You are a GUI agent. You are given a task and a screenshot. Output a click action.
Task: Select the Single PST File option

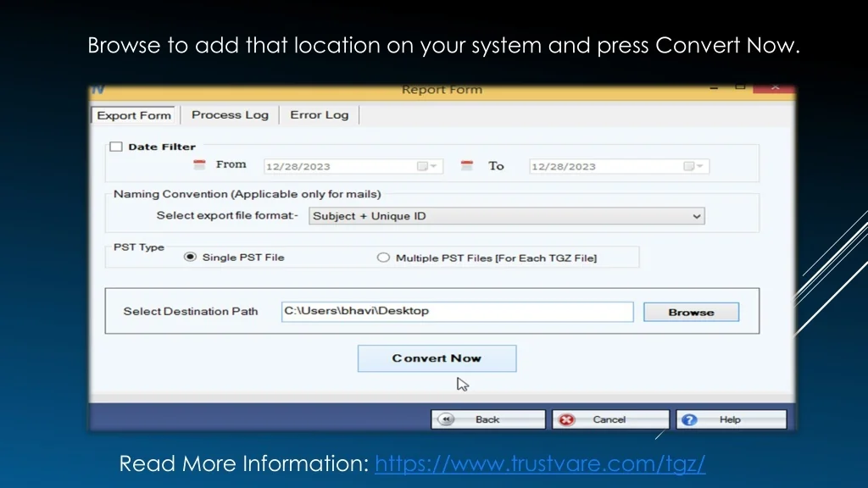point(191,258)
